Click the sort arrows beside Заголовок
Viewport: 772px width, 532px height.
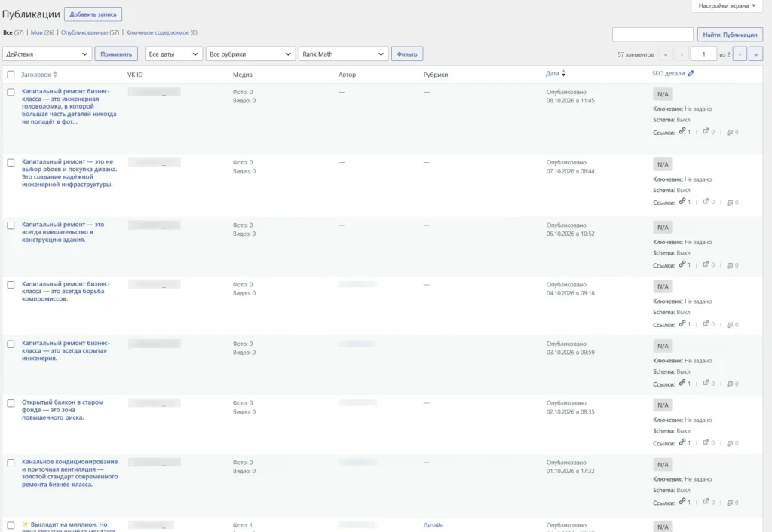point(55,75)
